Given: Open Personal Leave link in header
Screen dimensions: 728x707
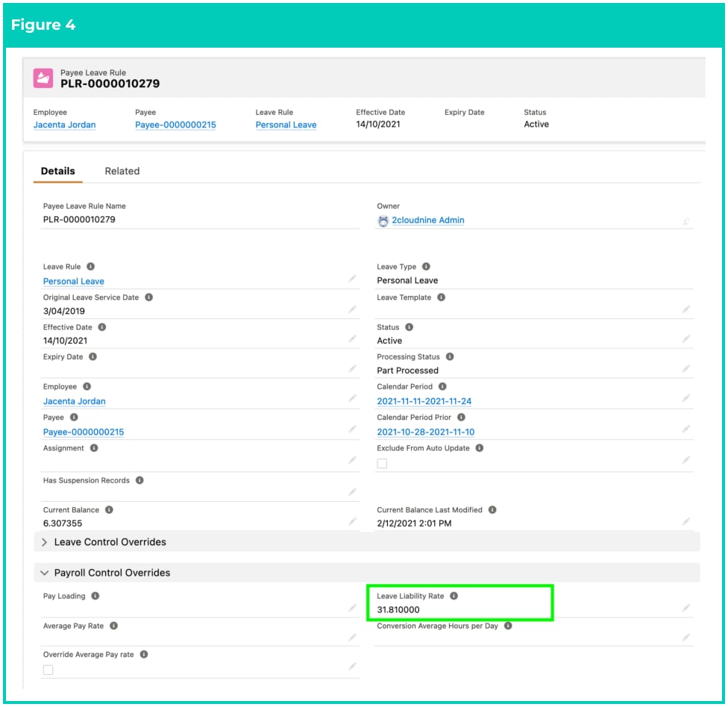Looking at the screenshot, I should click(x=286, y=125).
